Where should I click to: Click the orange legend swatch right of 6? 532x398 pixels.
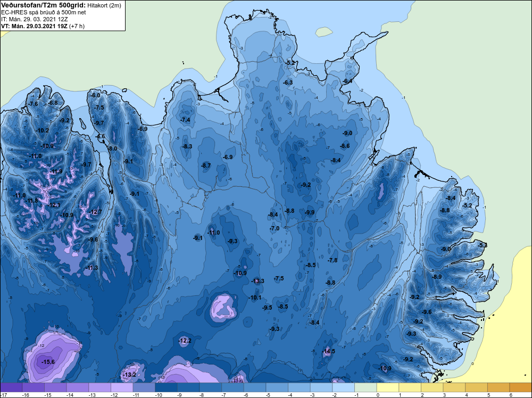[521, 387]
